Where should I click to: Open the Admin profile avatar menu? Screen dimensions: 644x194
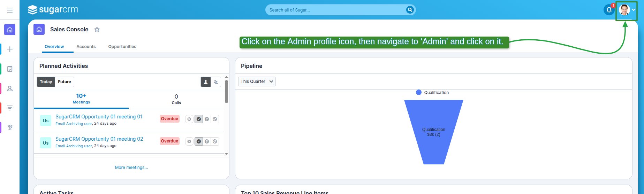coord(626,10)
